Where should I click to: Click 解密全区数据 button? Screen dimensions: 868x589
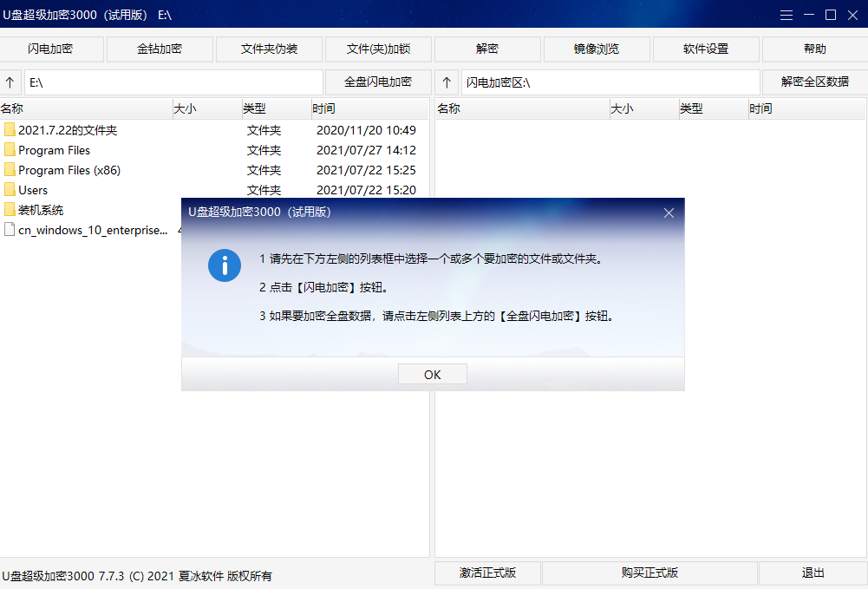(815, 82)
